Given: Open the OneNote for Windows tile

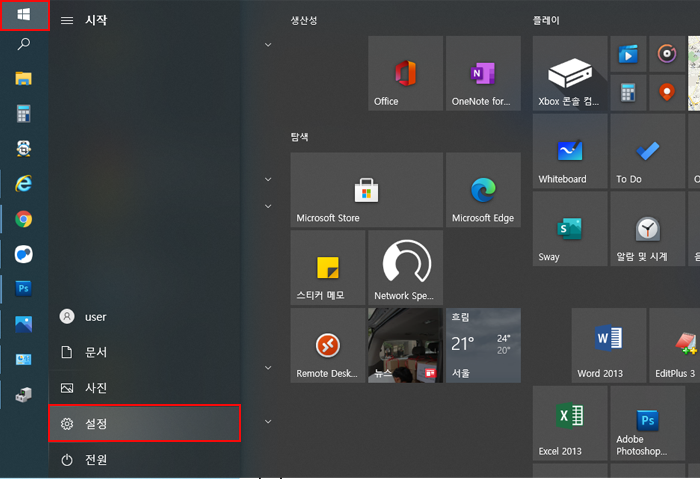Looking at the screenshot, I should pos(483,73).
